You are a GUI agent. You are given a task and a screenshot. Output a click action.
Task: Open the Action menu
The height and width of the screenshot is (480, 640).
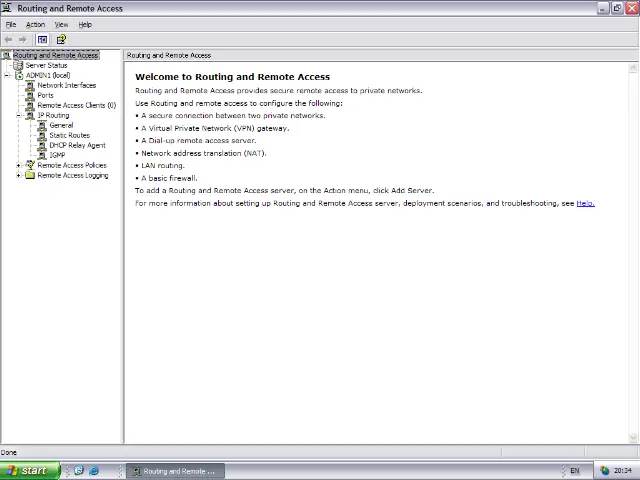click(x=36, y=24)
